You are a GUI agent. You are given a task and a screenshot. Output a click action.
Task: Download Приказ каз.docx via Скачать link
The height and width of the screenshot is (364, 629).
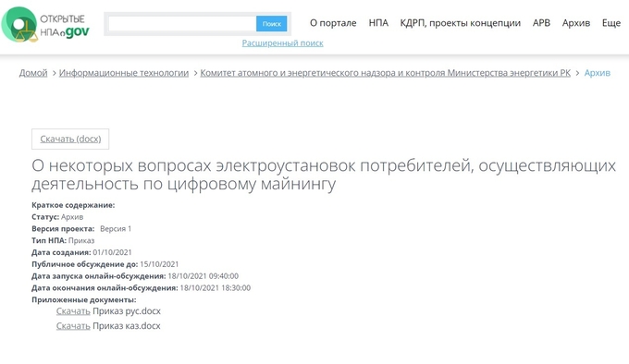(73, 326)
